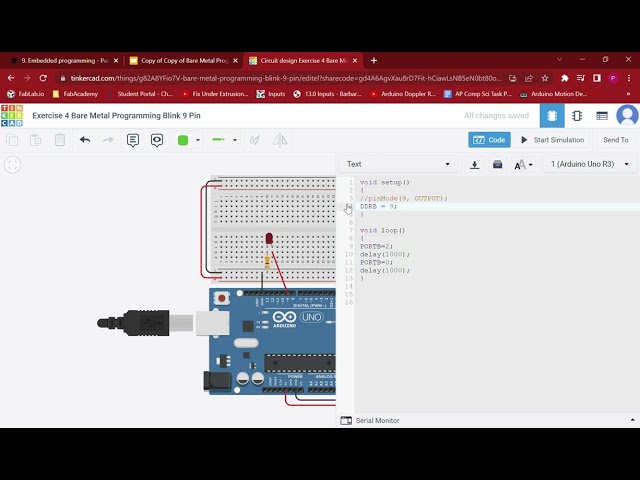The height and width of the screenshot is (480, 640).
Task: Show more bookmarks chevron
Action: [x=628, y=94]
